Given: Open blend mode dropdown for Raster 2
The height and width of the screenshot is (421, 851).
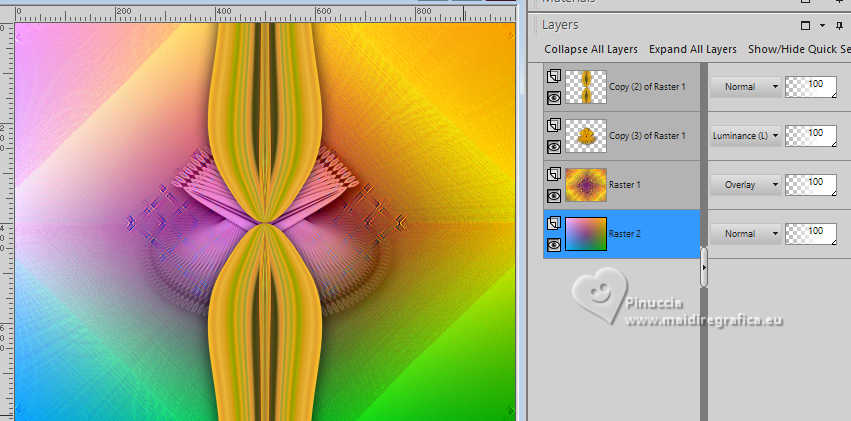Looking at the screenshot, I should (x=745, y=233).
